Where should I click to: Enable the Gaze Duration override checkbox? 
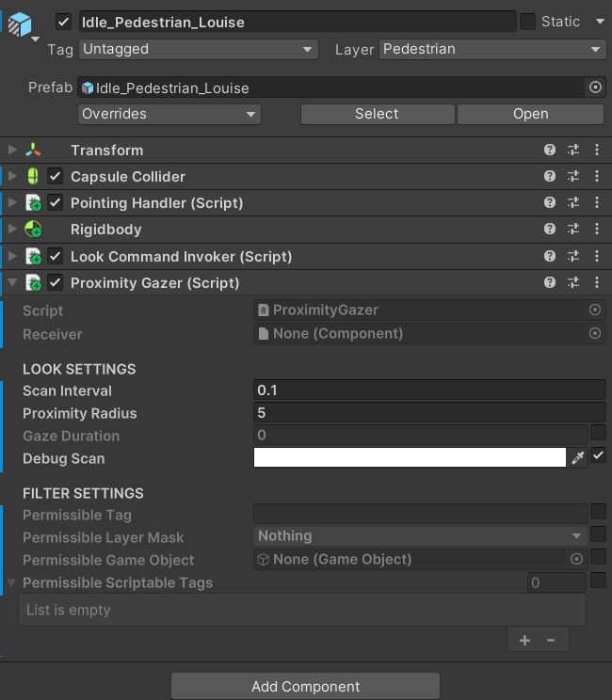pos(598,433)
